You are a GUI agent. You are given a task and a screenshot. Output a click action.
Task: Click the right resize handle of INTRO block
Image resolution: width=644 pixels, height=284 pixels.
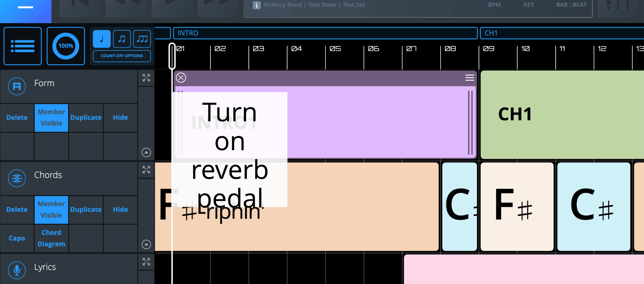pyautogui.click(x=470, y=123)
